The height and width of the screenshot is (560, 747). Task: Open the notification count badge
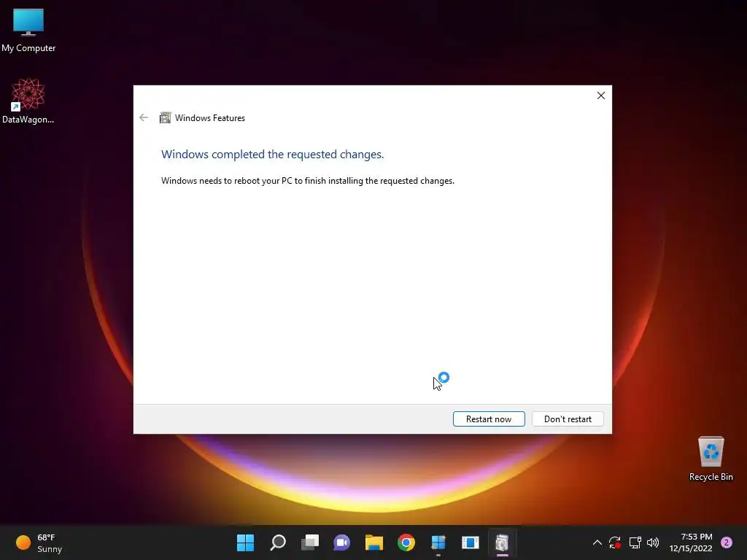coord(727,542)
